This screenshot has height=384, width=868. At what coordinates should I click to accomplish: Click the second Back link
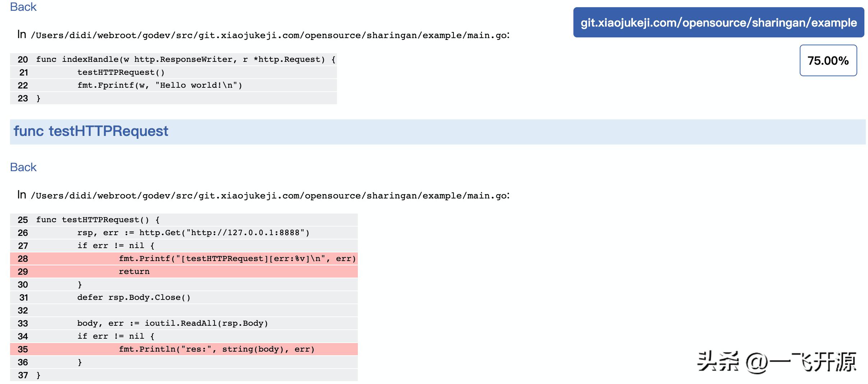[x=23, y=167]
